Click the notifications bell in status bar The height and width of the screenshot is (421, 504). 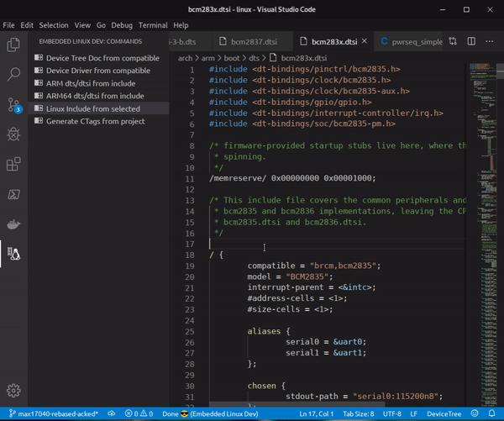tap(491, 413)
